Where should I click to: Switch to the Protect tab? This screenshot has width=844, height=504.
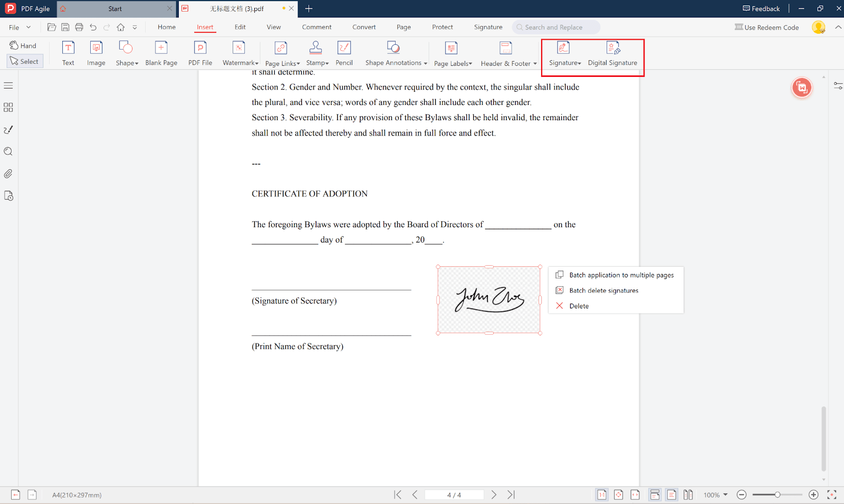point(442,27)
